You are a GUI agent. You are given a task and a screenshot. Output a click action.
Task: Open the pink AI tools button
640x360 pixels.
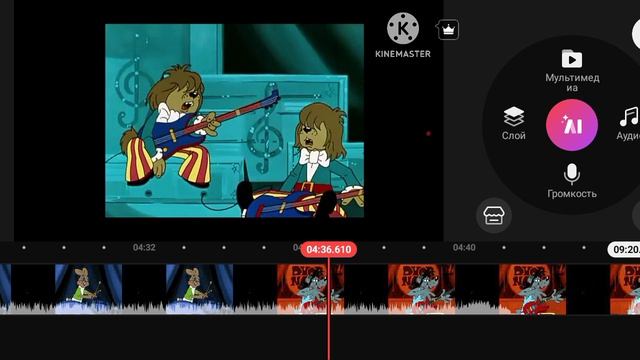click(x=572, y=125)
